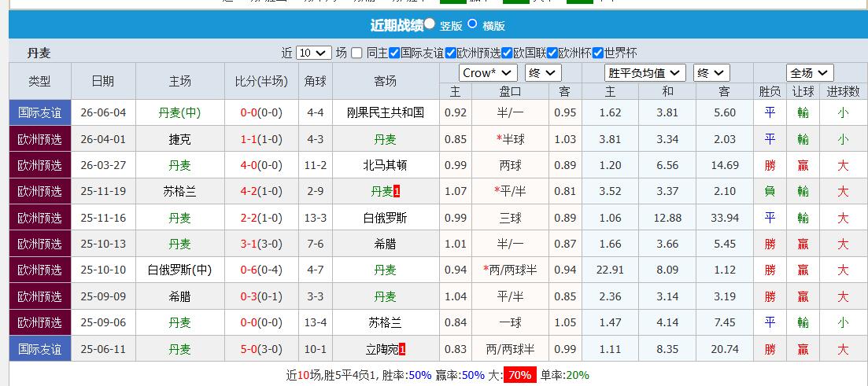Click the odds value 22.91
868x386 pixels.
[x=610, y=270]
